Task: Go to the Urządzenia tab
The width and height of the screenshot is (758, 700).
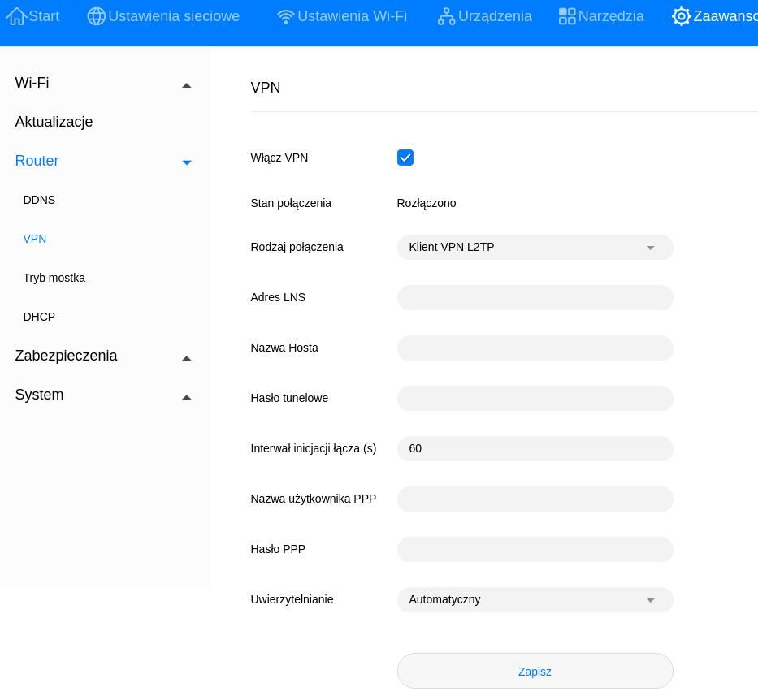Action: (485, 16)
